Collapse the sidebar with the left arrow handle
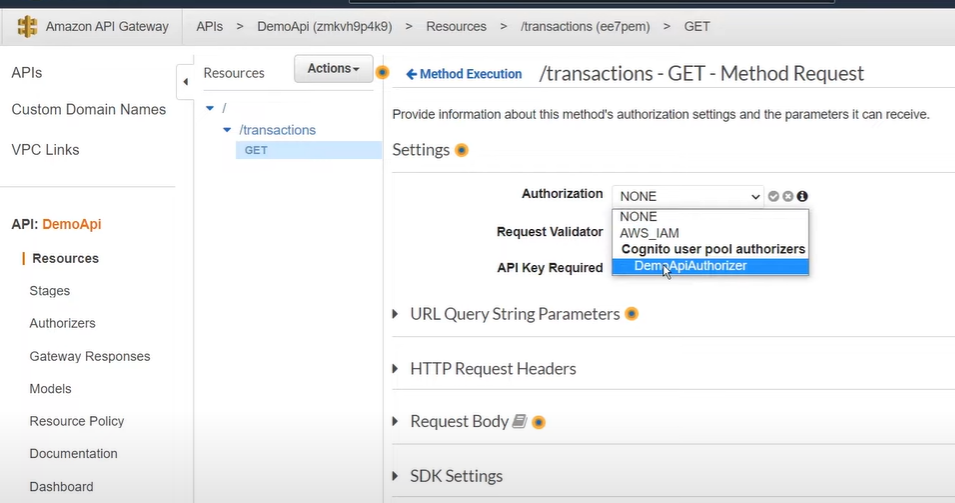This screenshot has width=955, height=503. (185, 82)
